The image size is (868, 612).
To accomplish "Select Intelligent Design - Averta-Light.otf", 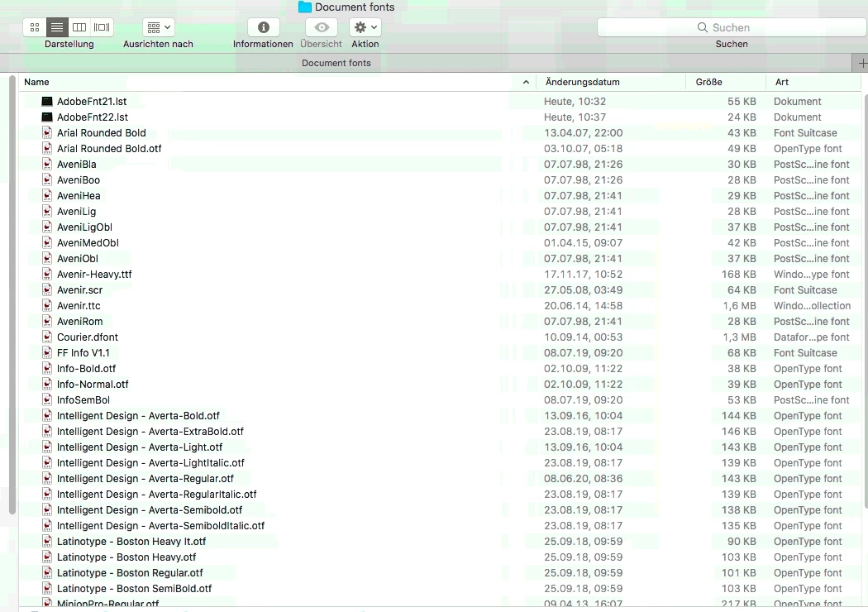I will point(140,447).
